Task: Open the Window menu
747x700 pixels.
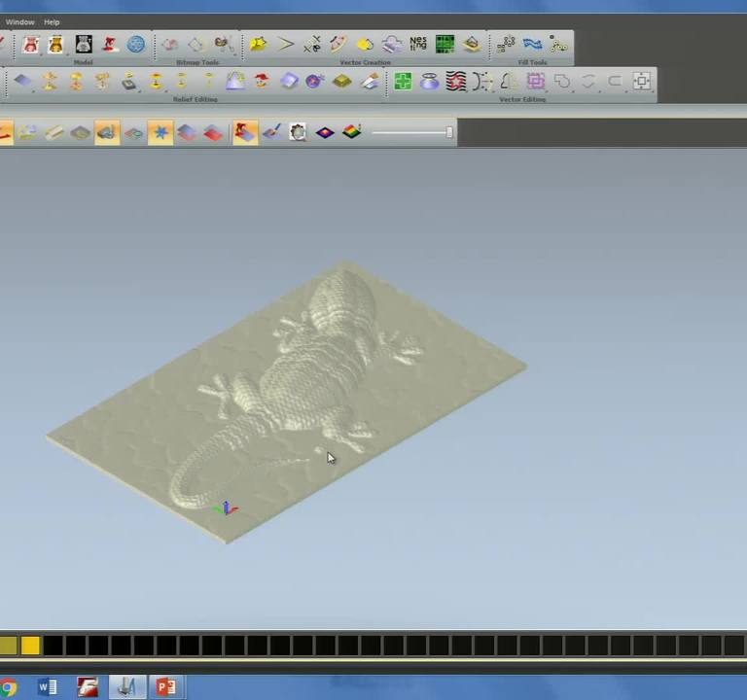Action: point(19,21)
